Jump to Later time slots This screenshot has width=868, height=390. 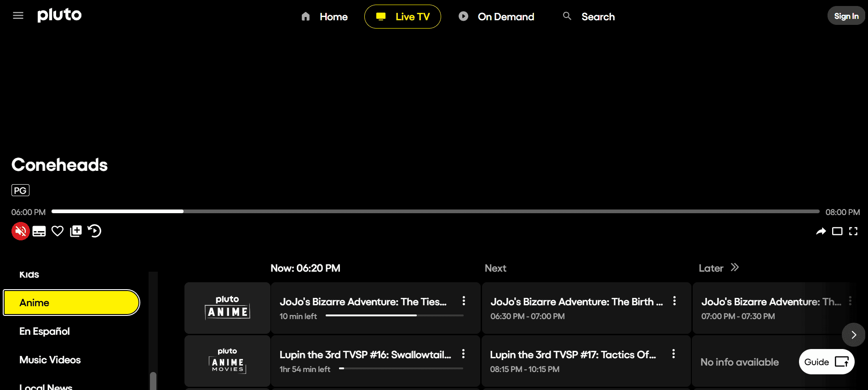tap(719, 268)
